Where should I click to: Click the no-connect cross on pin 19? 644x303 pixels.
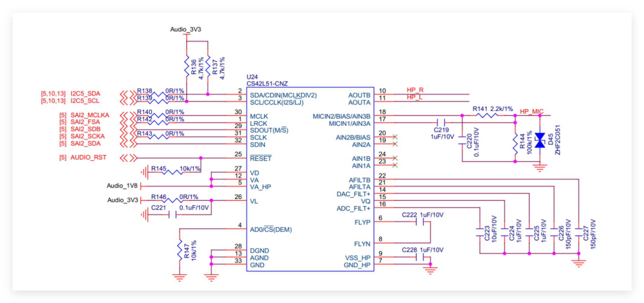click(395, 144)
